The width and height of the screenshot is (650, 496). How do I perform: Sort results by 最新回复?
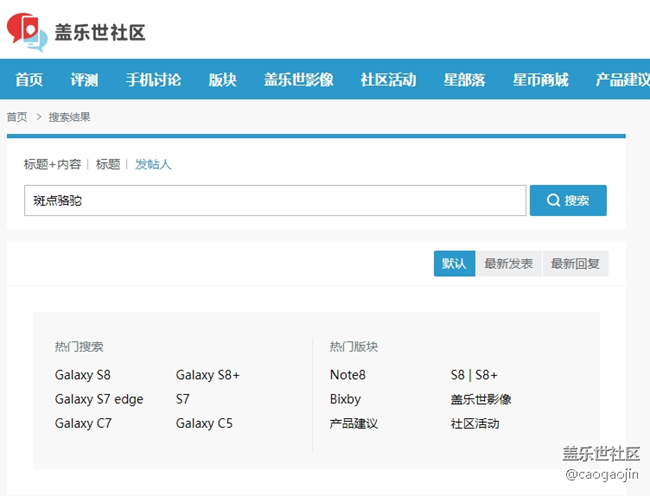coord(575,264)
